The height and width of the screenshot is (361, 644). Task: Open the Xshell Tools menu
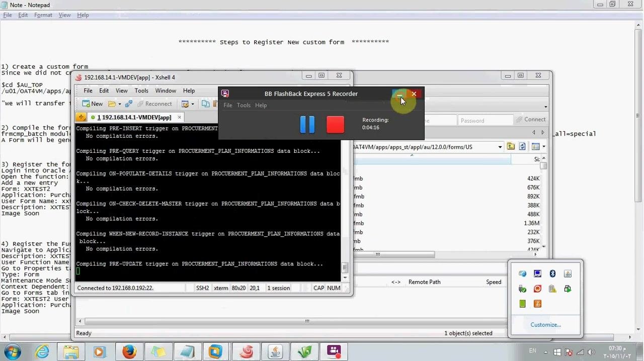[141, 91]
